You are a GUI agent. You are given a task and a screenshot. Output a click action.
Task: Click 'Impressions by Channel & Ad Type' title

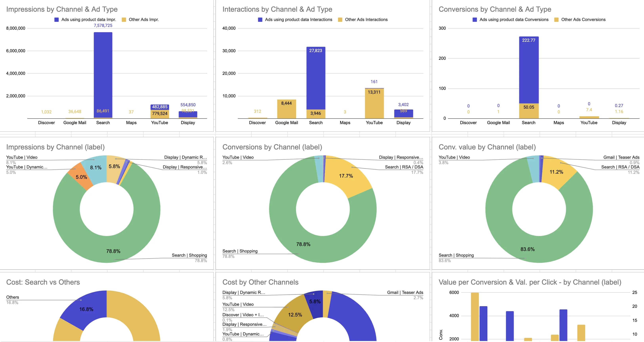62,9
